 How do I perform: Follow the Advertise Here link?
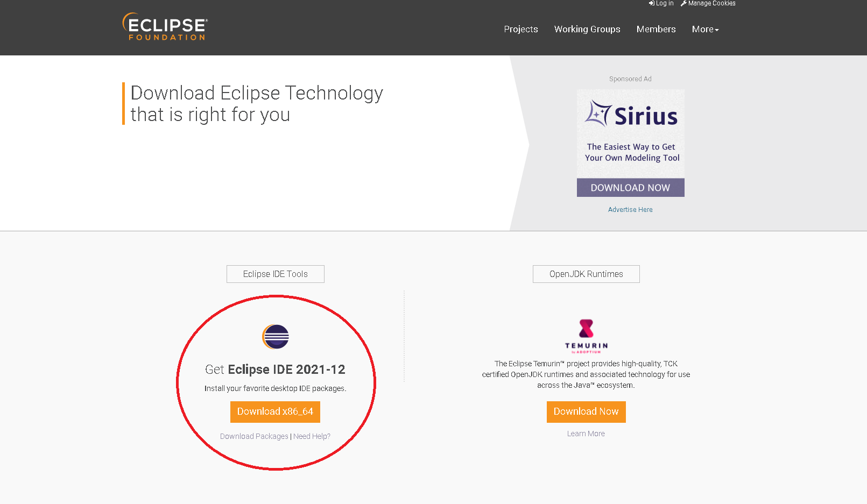coord(630,210)
